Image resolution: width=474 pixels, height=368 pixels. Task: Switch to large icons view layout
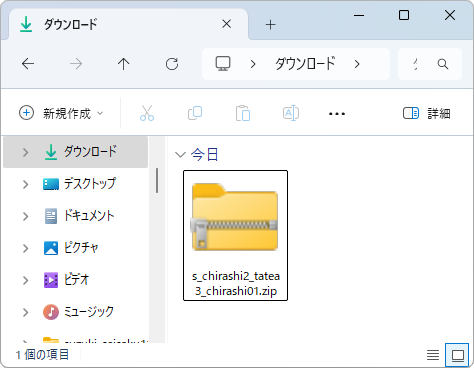pyautogui.click(x=458, y=355)
